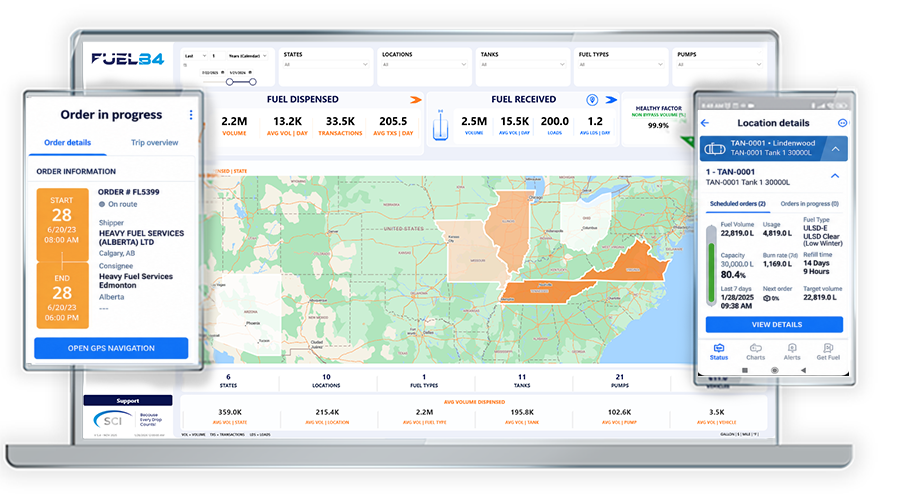
Task: Open the Last period dropdown
Action: (x=195, y=56)
